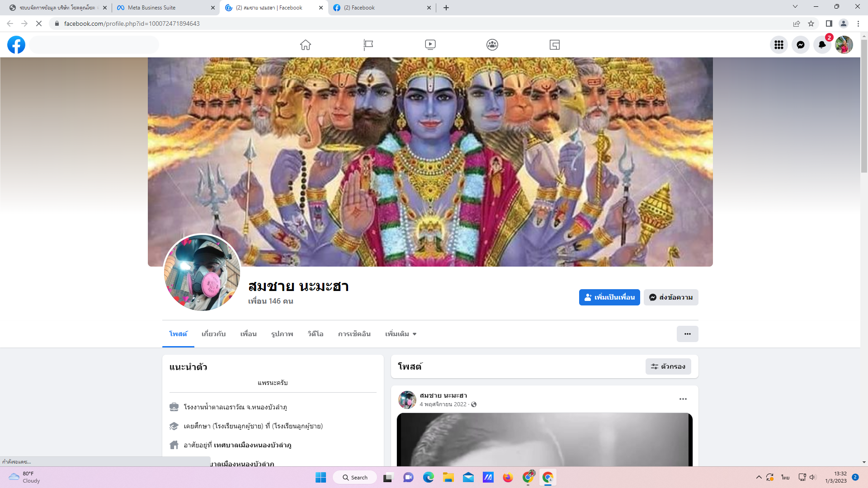
Task: Click ส่งข้อความ message button
Action: 671,297
